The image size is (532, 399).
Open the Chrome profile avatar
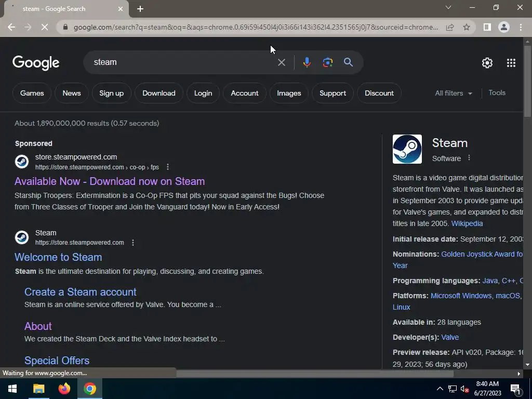(x=504, y=27)
